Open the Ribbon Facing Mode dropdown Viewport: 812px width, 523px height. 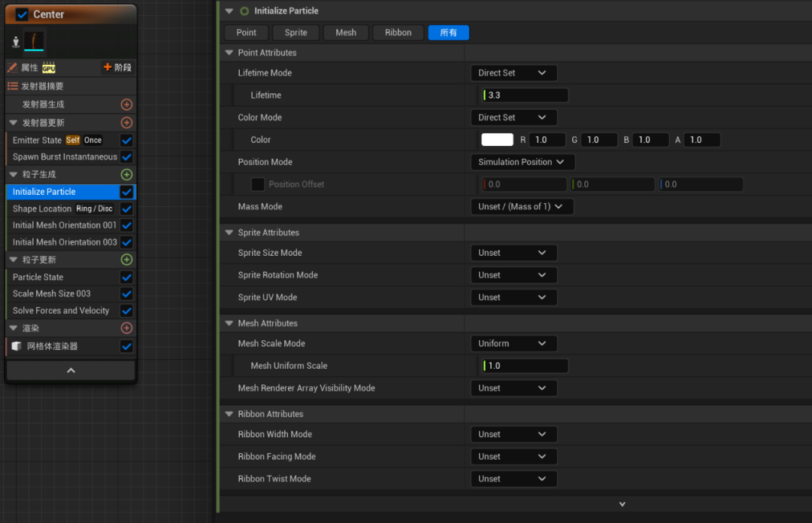[x=514, y=457]
